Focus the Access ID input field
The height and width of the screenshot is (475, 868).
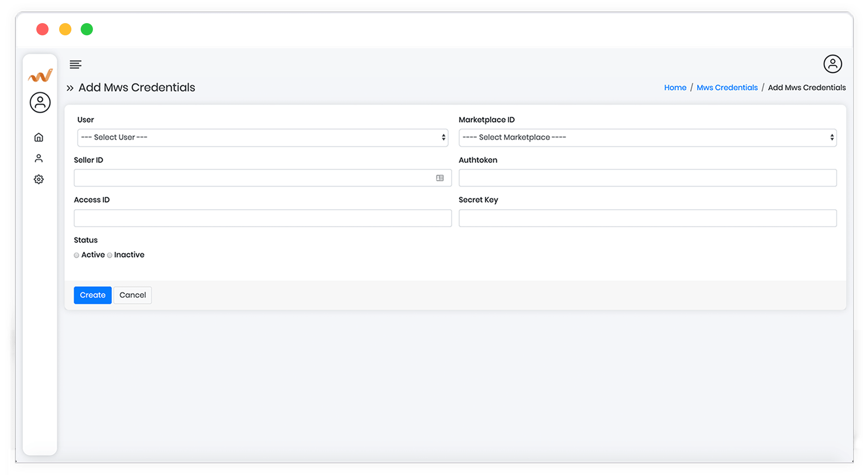[262, 218]
